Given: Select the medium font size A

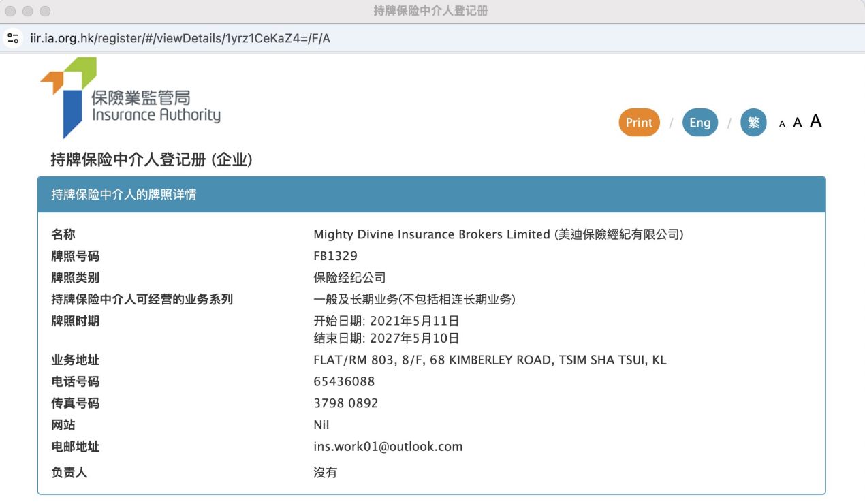Looking at the screenshot, I should coord(798,123).
